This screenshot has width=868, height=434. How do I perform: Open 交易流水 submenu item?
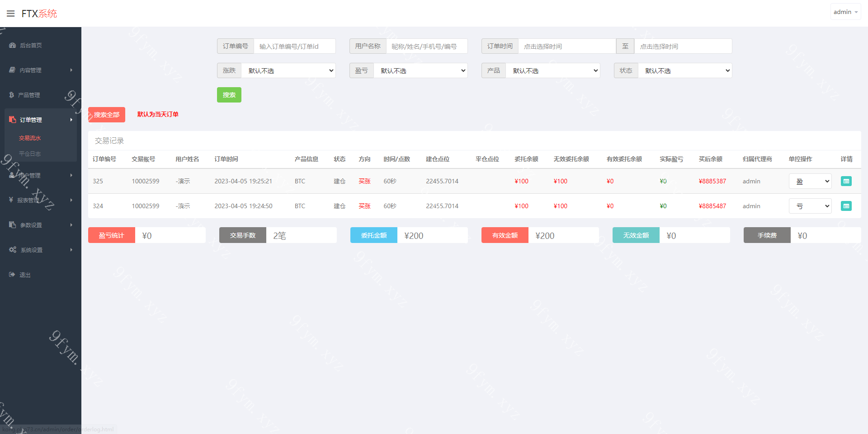tap(30, 138)
